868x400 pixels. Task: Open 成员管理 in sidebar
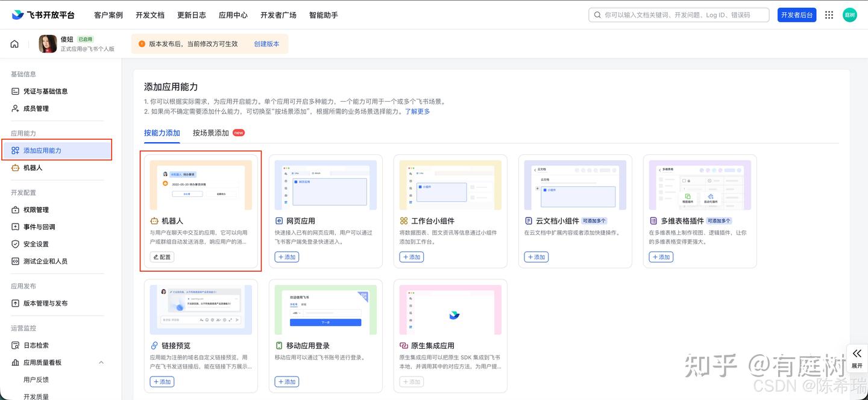pos(36,108)
